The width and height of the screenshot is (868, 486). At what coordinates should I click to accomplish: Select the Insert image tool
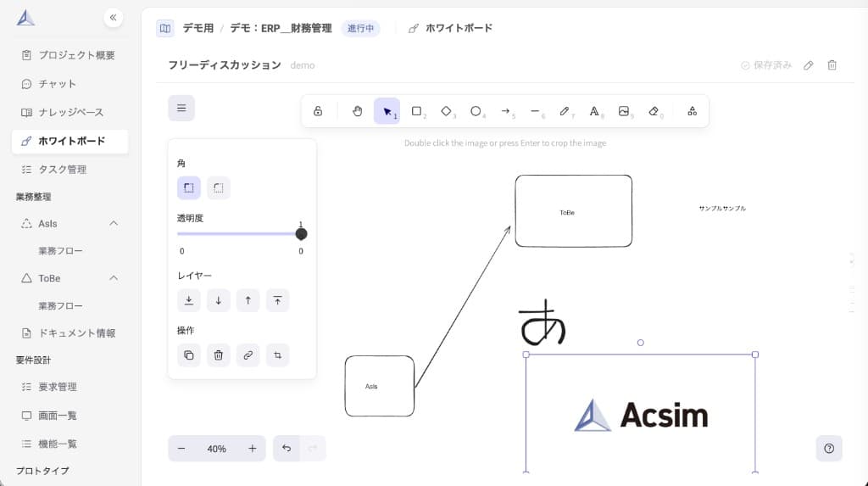pos(623,111)
